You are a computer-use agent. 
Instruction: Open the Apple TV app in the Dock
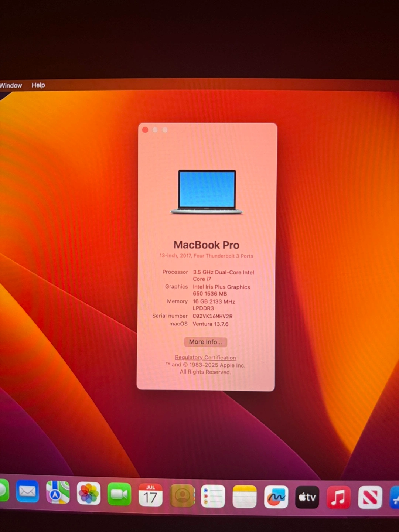(x=307, y=497)
